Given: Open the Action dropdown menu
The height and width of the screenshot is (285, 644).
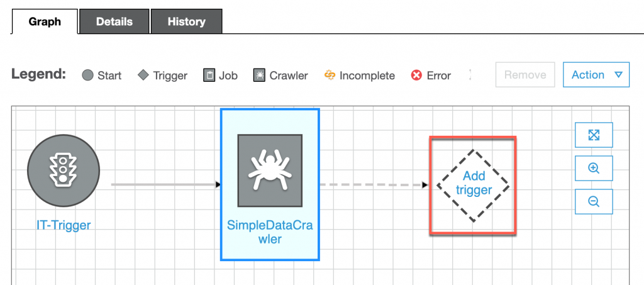Looking at the screenshot, I should pyautogui.click(x=596, y=75).
